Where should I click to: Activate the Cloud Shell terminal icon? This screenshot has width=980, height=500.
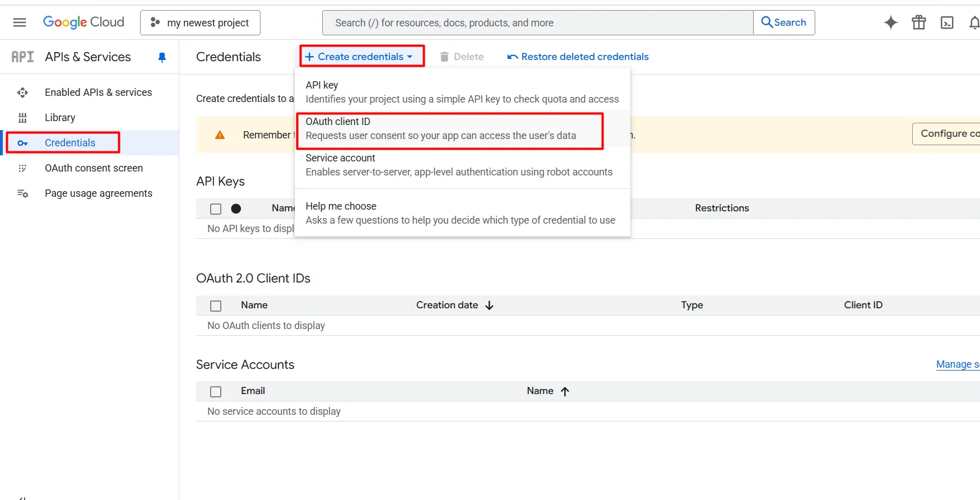coord(947,22)
